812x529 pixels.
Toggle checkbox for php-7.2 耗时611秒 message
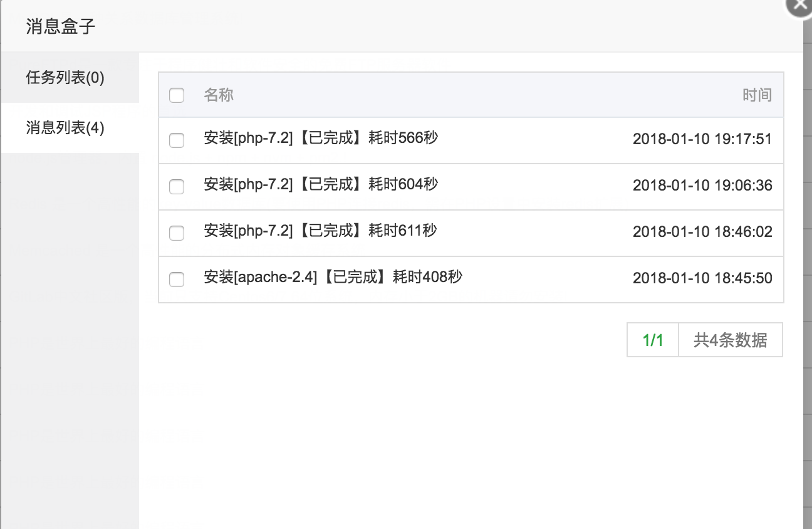(x=177, y=233)
